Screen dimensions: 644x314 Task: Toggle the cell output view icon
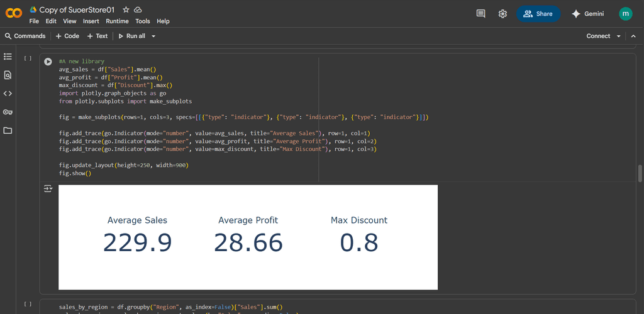pyautogui.click(x=48, y=189)
